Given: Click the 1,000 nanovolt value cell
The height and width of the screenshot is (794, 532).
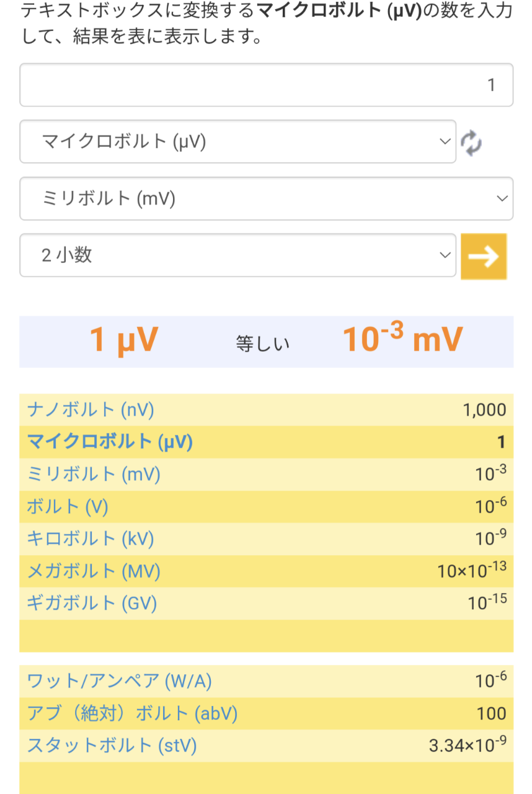Looking at the screenshot, I should click(484, 409).
